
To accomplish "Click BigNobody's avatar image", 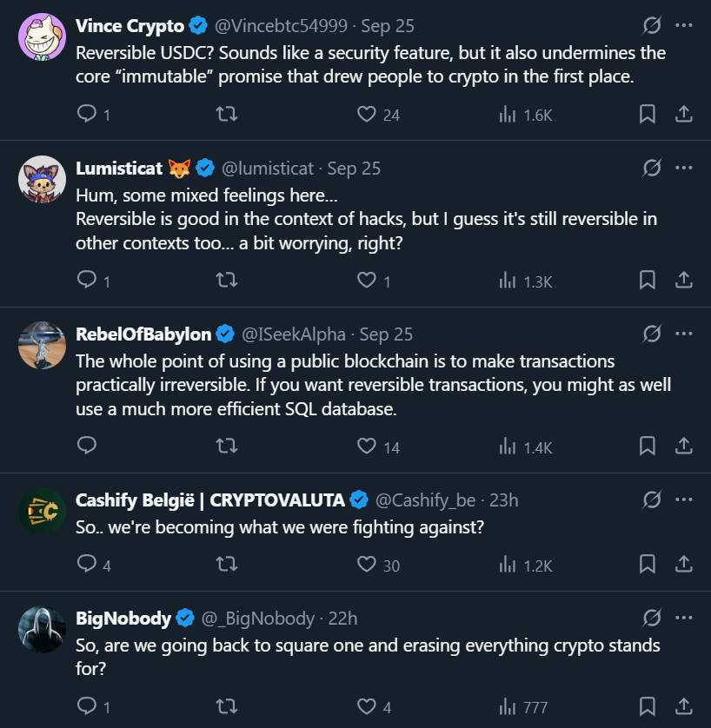I will [42, 629].
